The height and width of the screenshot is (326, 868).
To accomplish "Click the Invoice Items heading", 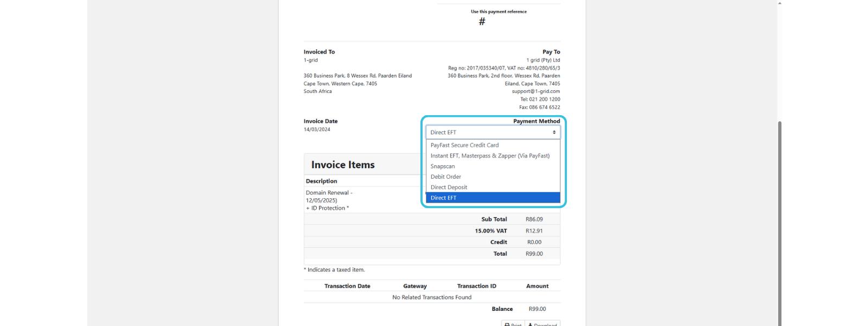I will click(343, 165).
